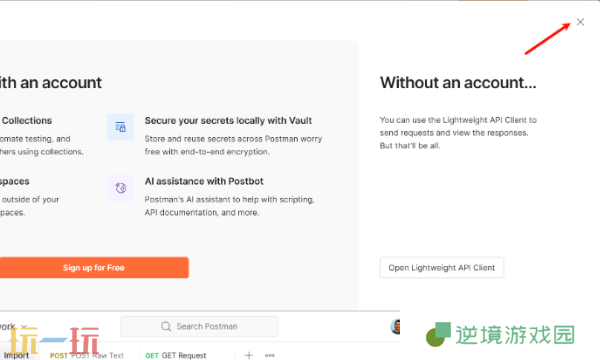This screenshot has height=360, width=600.
Task: Click the Collections feature heading
Action: click(x=26, y=121)
